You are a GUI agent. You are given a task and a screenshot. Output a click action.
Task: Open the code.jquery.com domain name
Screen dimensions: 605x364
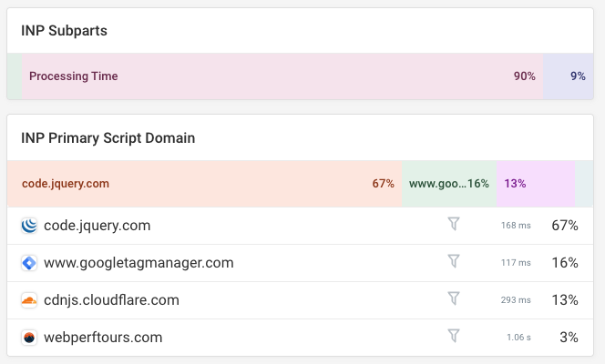point(97,226)
